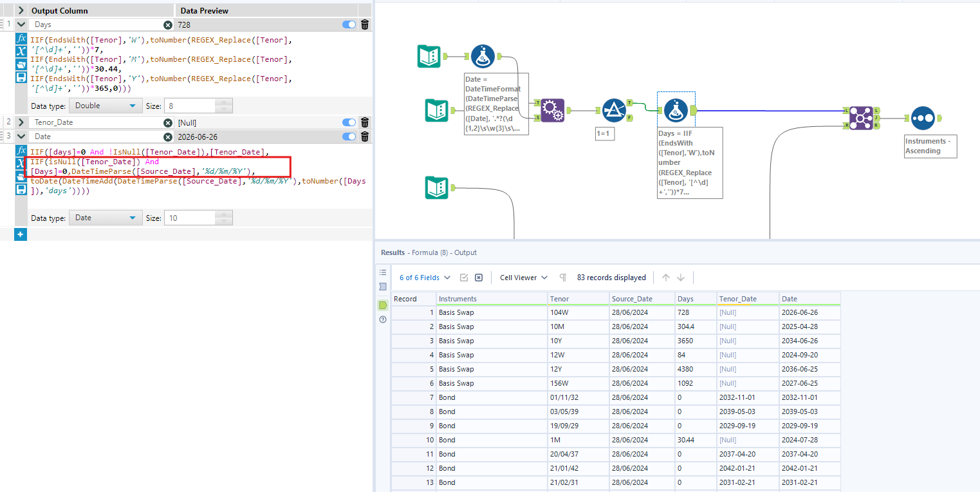Show whitespace with the paragraph mark icon
980x492 pixels.
coord(562,277)
